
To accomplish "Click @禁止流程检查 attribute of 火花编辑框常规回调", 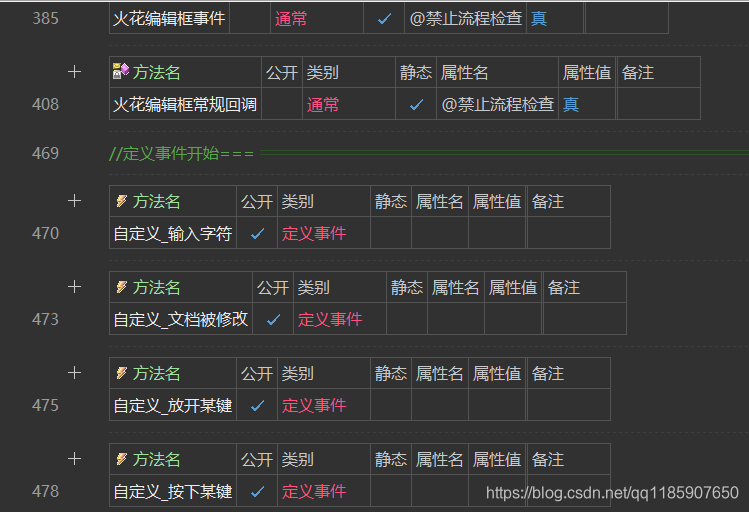I will click(x=497, y=105).
